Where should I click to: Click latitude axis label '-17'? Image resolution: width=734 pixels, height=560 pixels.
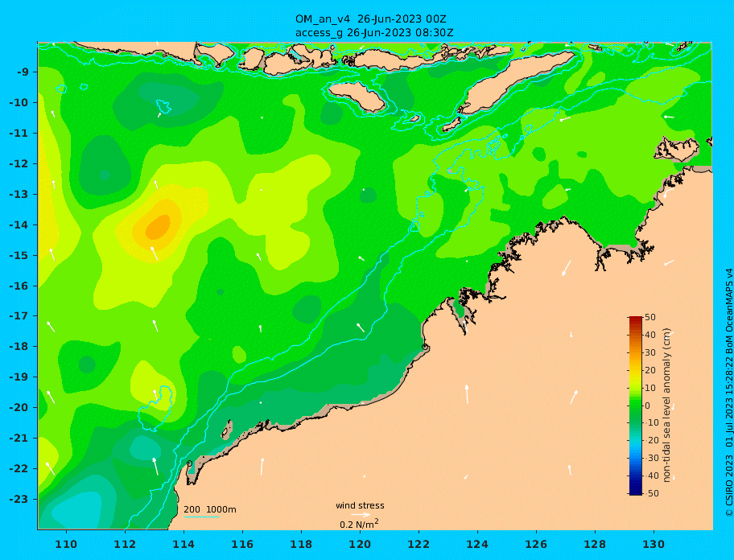[x=19, y=316]
